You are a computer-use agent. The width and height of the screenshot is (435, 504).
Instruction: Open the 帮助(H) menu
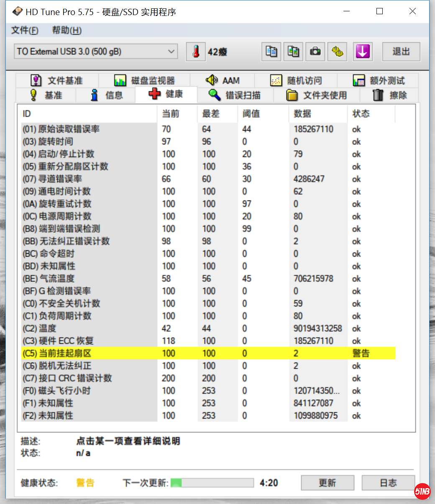click(x=67, y=31)
